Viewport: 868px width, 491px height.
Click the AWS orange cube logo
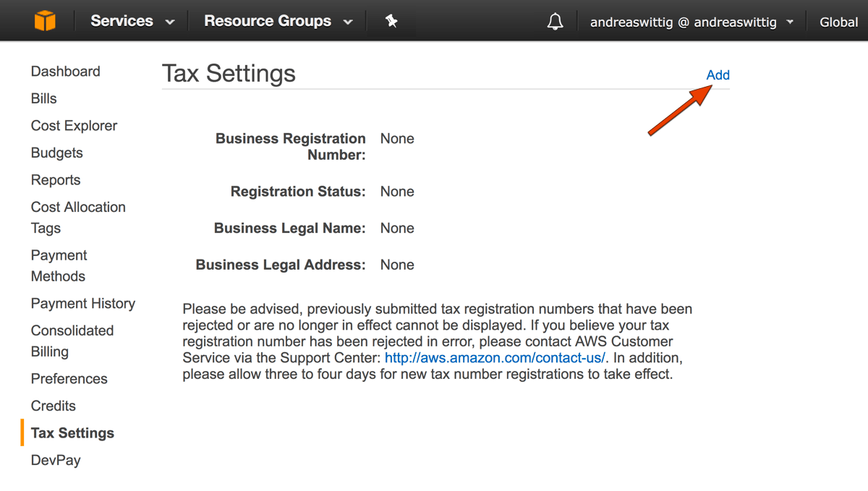pyautogui.click(x=45, y=21)
